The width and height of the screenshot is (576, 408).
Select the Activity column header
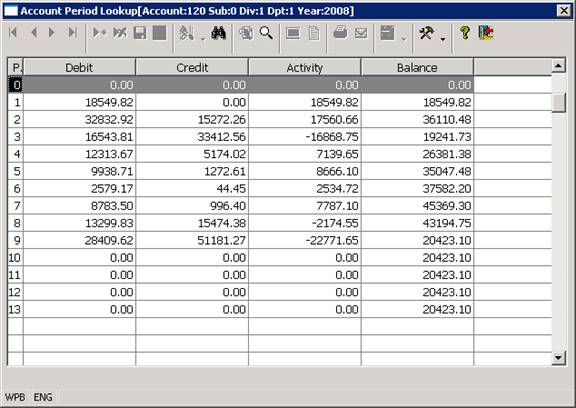pos(305,67)
